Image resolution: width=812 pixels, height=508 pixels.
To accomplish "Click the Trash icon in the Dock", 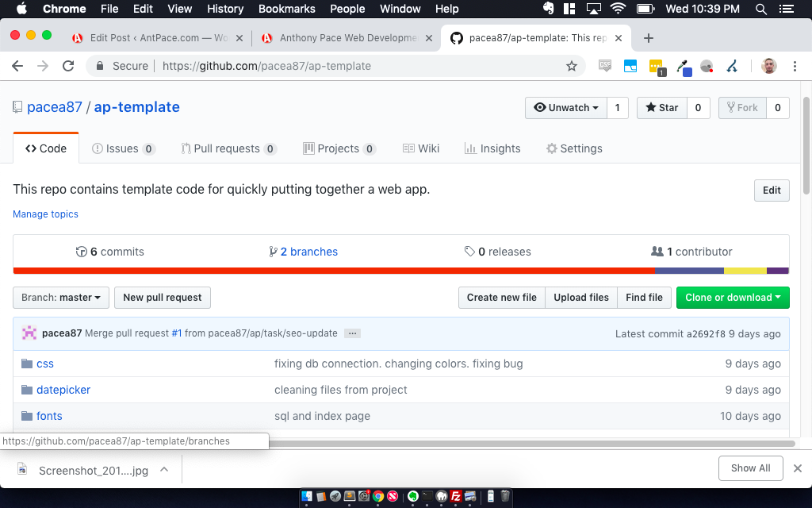I will click(x=505, y=497).
